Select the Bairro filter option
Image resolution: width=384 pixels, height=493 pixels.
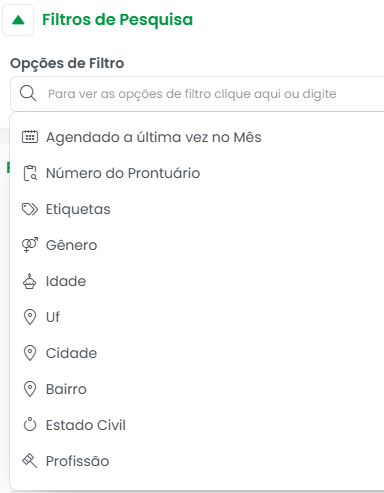point(197,389)
